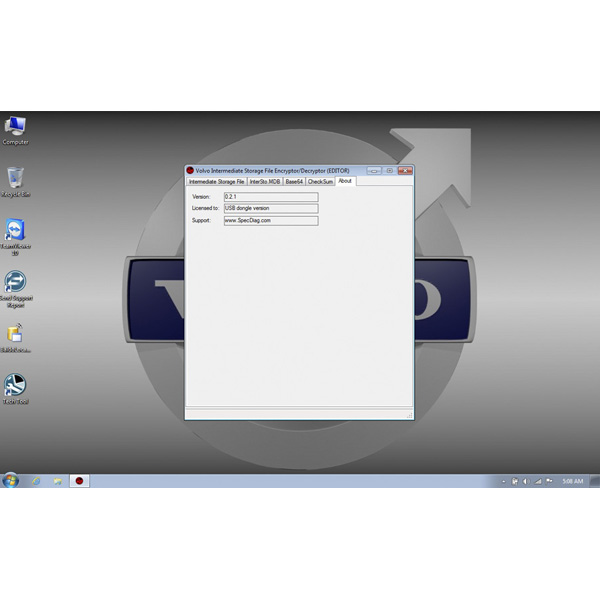Screen dimensions: 600x600
Task: Click the Licensed to field
Action: [270, 208]
